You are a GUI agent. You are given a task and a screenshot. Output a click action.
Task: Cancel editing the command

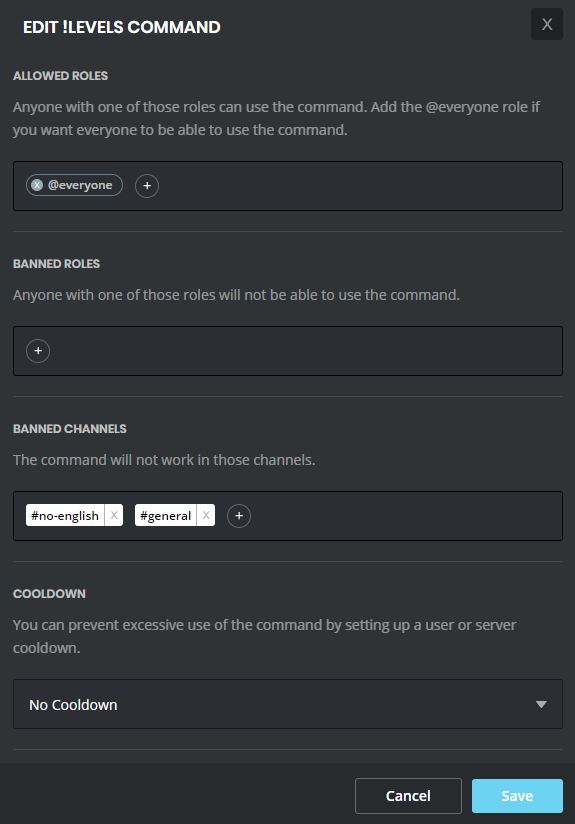408,796
